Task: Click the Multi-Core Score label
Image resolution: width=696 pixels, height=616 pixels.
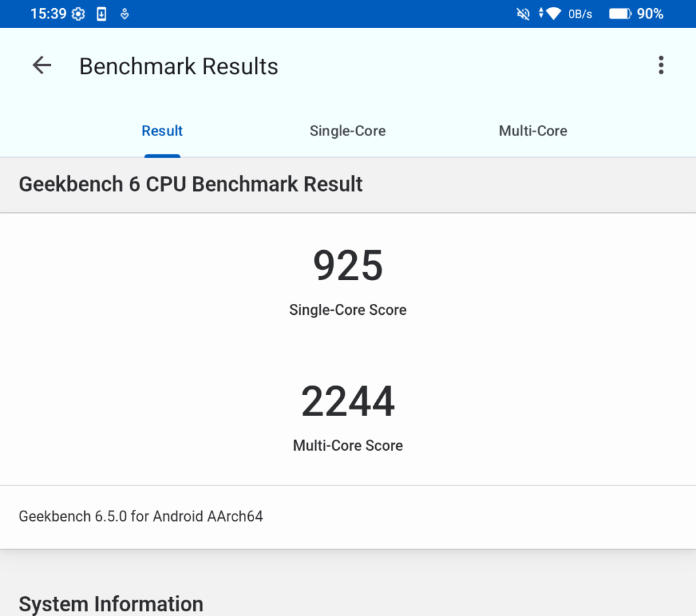Action: (348, 446)
